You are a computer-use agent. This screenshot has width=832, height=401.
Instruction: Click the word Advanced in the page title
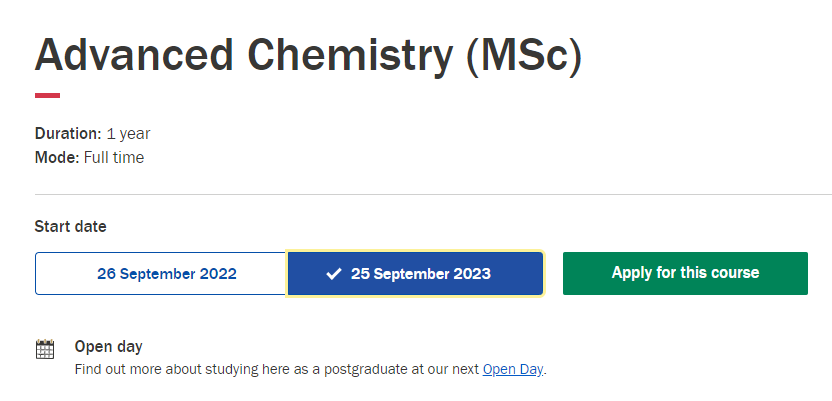[x=127, y=54]
